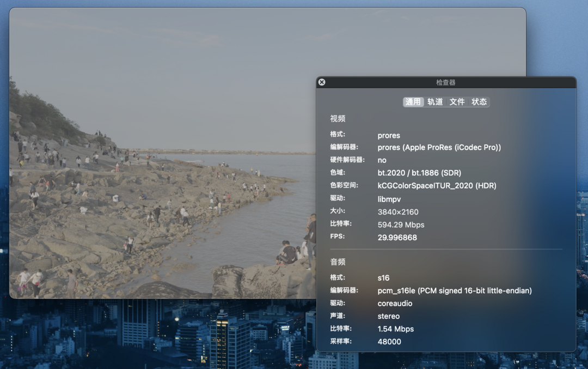The height and width of the screenshot is (369, 588).
Task: Click the hardware decoder value 'no'
Action: click(x=382, y=160)
